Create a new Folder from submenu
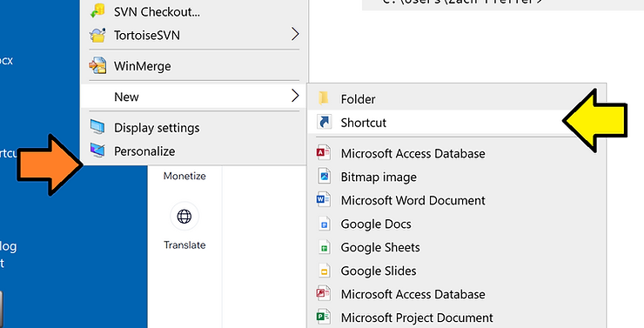This screenshot has width=644, height=328. [x=456, y=99]
